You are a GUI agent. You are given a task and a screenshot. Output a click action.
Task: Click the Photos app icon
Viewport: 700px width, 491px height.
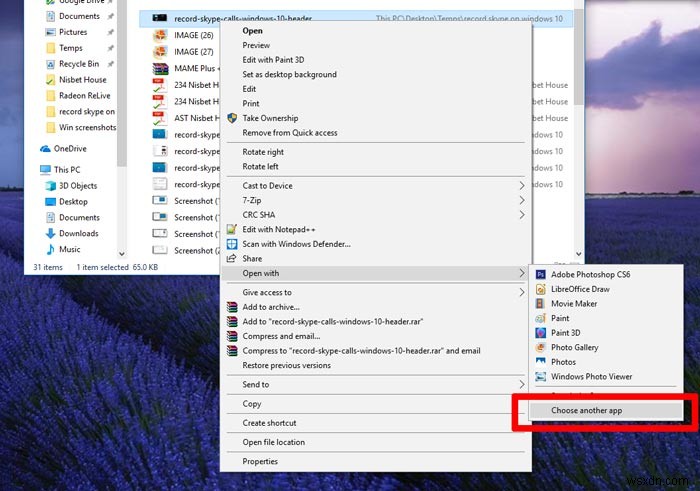tap(540, 362)
